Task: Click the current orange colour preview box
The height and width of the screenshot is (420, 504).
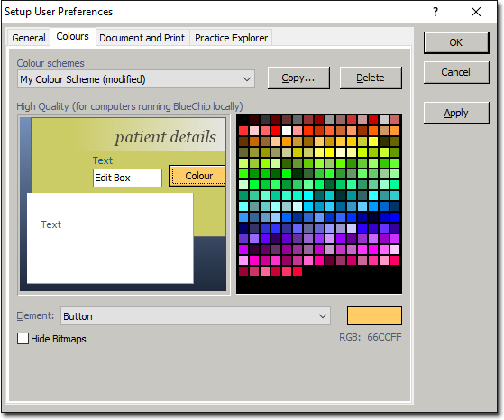Action: 374,315
